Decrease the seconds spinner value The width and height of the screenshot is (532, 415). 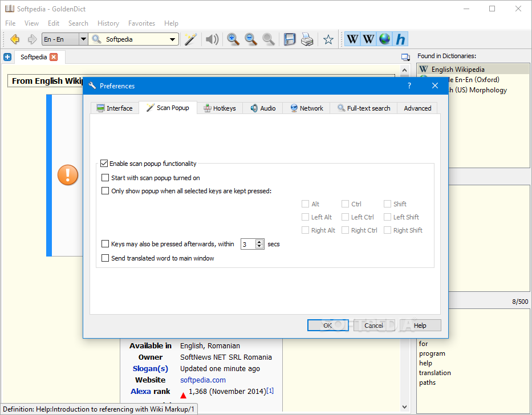(x=259, y=246)
